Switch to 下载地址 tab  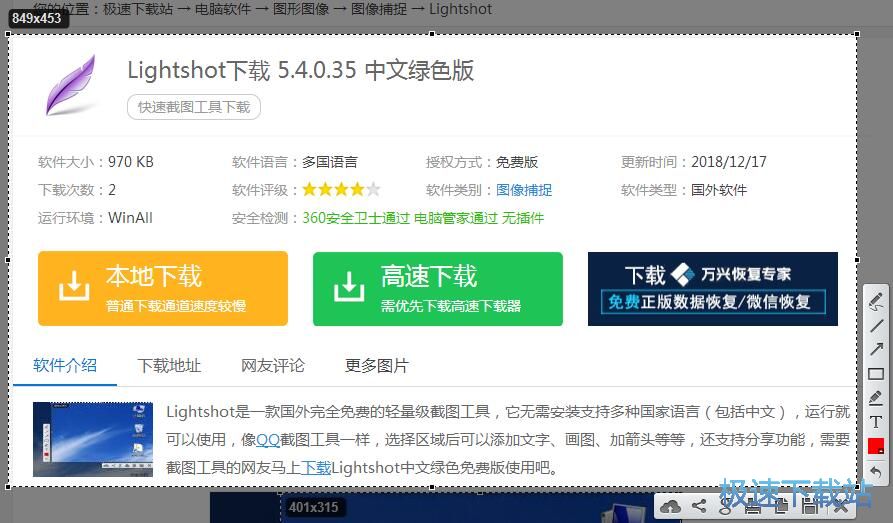coord(169,365)
